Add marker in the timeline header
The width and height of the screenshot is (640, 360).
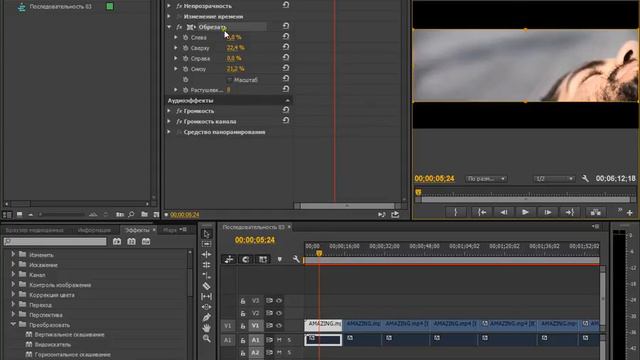(x=280, y=260)
